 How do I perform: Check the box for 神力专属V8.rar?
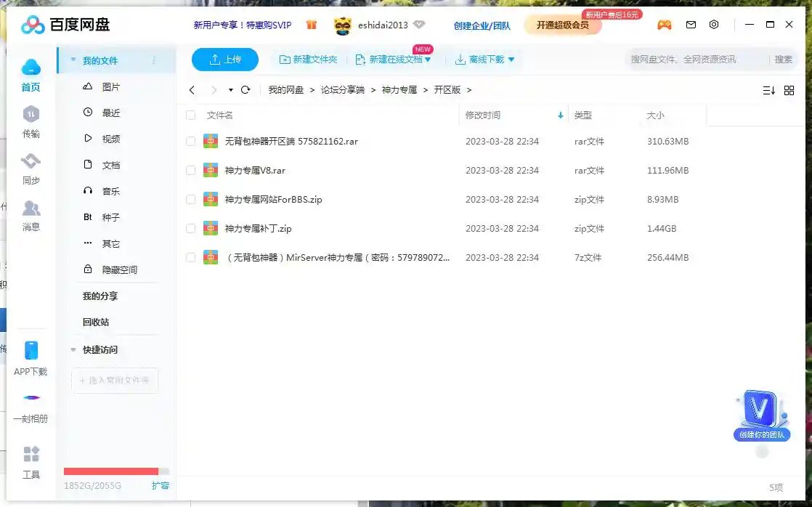(190, 171)
